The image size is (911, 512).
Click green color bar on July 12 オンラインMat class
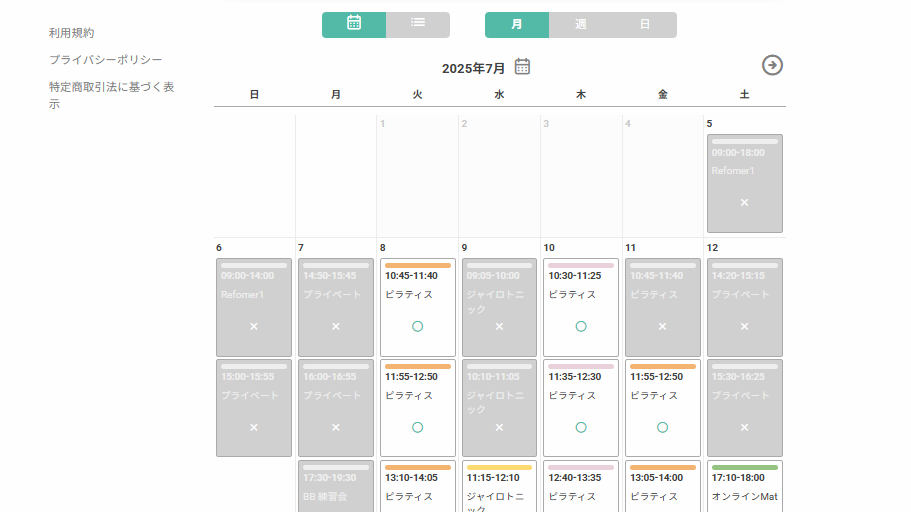point(744,467)
